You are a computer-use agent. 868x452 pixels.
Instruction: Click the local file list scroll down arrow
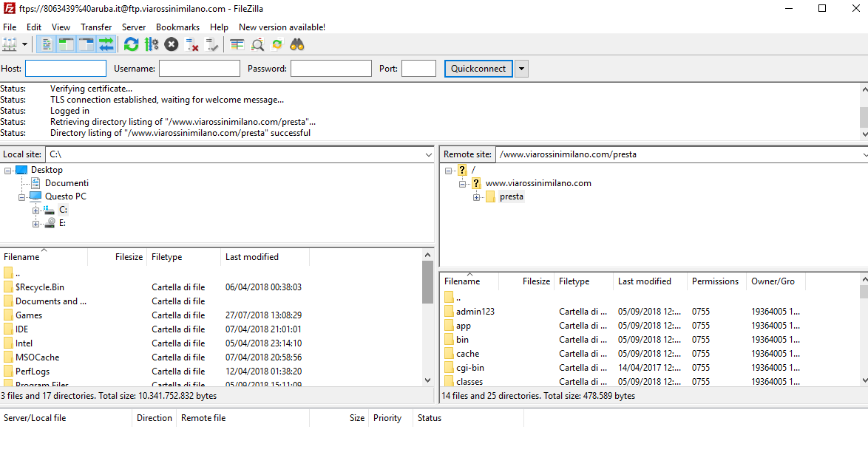click(x=427, y=380)
